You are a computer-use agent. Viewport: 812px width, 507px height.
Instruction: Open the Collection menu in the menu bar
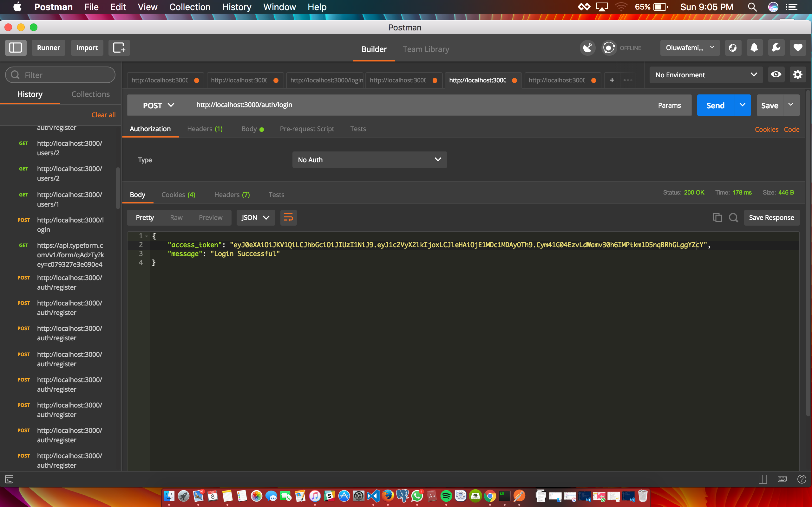coord(190,7)
